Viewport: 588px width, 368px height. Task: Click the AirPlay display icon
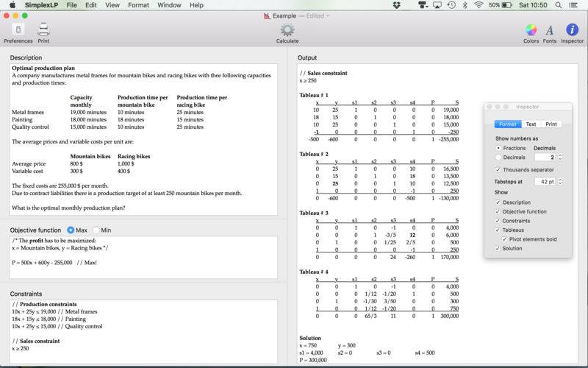pyautogui.click(x=437, y=5)
